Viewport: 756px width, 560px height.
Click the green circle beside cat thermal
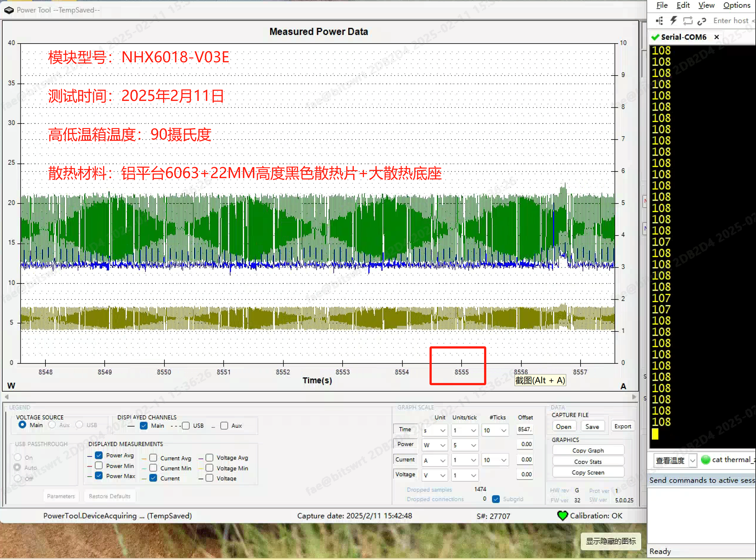pyautogui.click(x=705, y=460)
